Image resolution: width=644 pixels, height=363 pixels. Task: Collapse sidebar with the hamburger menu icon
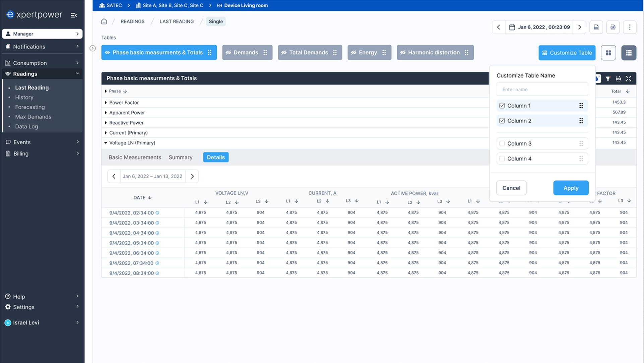[74, 15]
